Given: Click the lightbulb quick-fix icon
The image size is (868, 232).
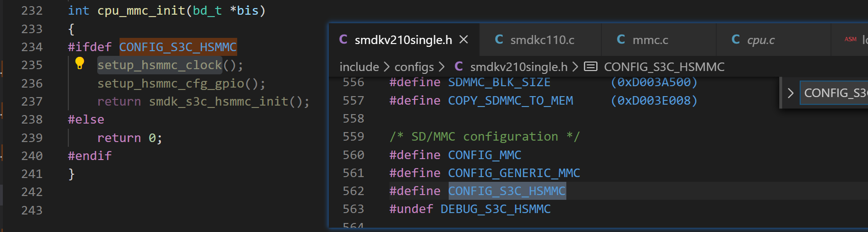Looking at the screenshot, I should (x=80, y=63).
